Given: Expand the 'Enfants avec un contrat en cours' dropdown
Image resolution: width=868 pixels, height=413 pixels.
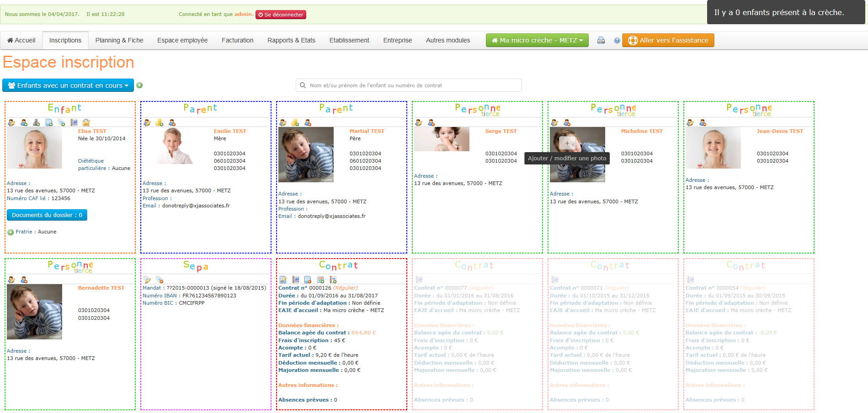Looking at the screenshot, I should tap(68, 85).
